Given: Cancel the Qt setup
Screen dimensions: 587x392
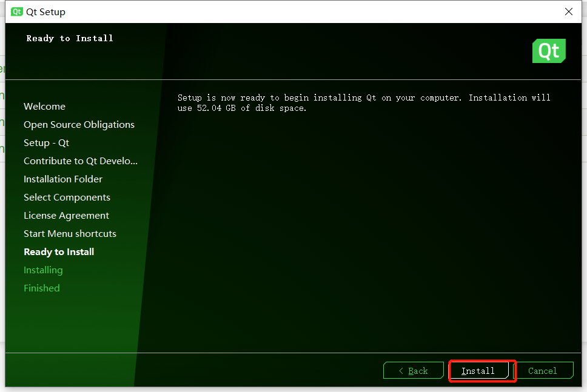Looking at the screenshot, I should point(543,371).
